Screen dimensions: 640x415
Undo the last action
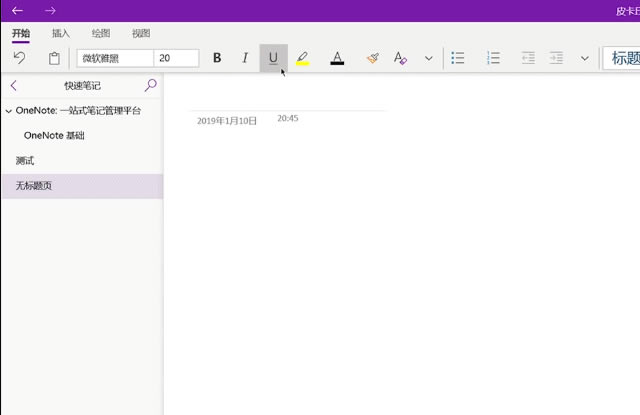coord(19,58)
